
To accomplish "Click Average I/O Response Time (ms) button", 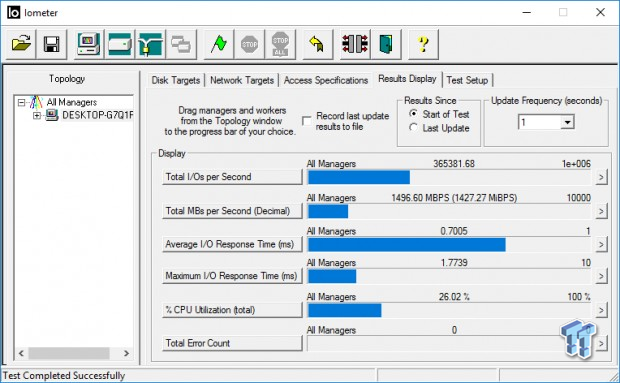I will [232, 244].
